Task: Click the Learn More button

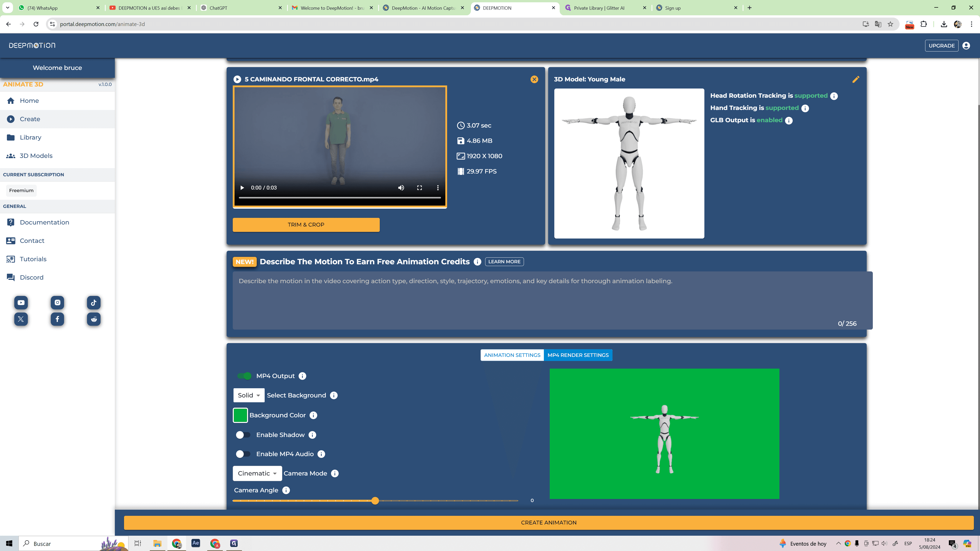Action: pyautogui.click(x=504, y=262)
